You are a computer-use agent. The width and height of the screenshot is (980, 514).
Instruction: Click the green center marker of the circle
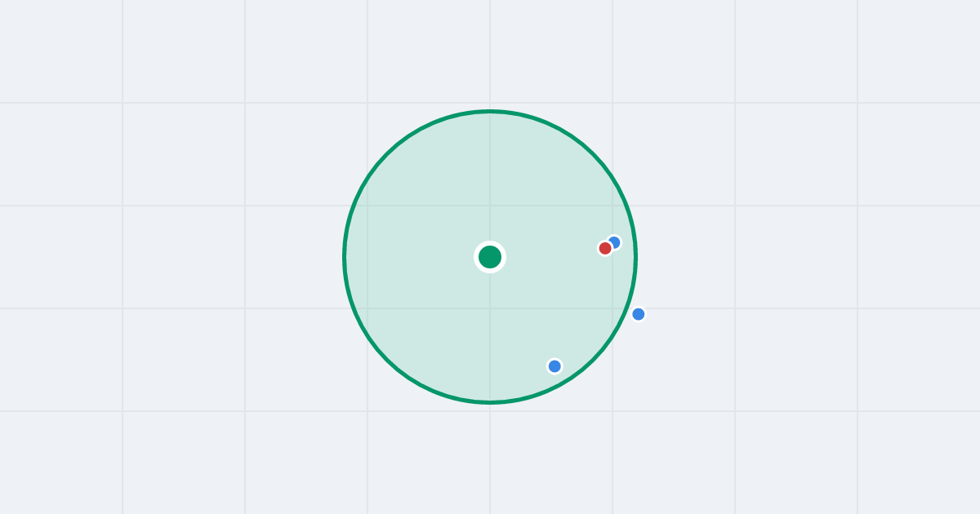(490, 257)
